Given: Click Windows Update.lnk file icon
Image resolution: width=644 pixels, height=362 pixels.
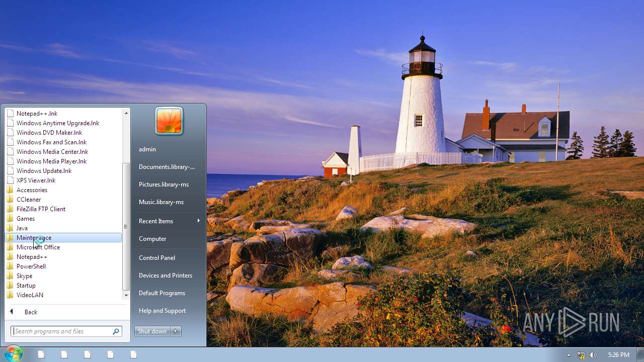Looking at the screenshot, I should (10, 171).
